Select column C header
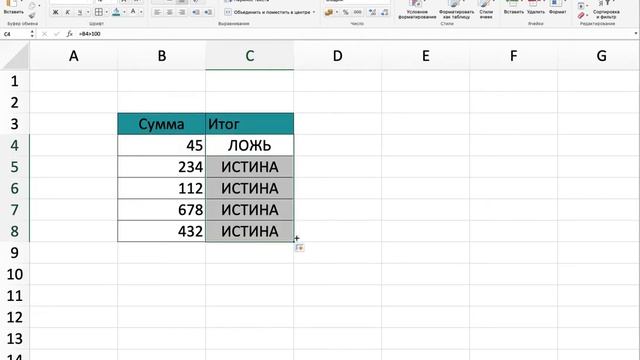This screenshot has width=640, height=360. 249,56
